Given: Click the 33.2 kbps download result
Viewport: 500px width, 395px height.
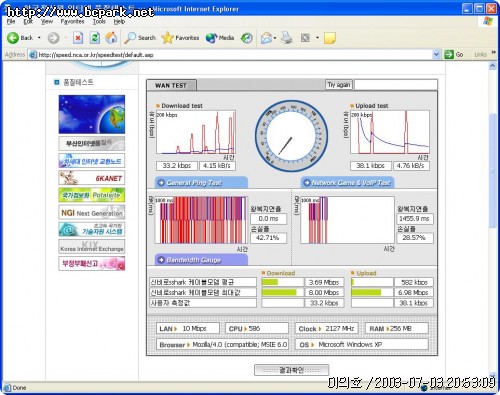Looking at the screenshot, I should tap(177, 166).
